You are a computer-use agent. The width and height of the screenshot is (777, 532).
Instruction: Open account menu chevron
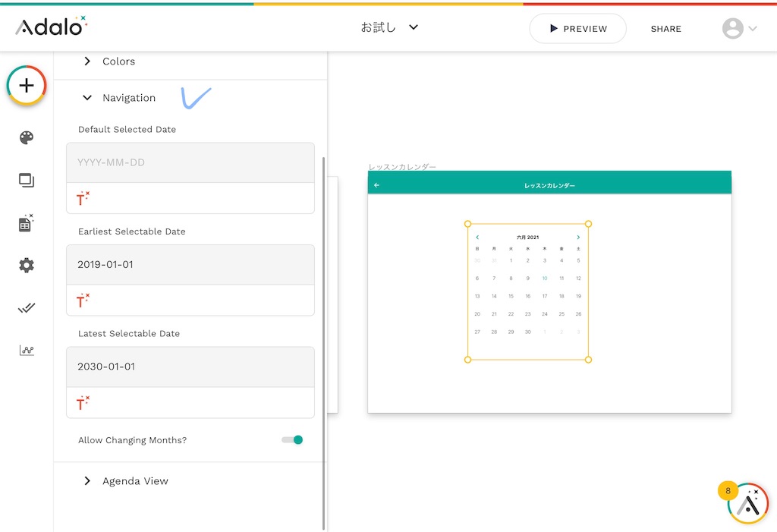pos(753,28)
